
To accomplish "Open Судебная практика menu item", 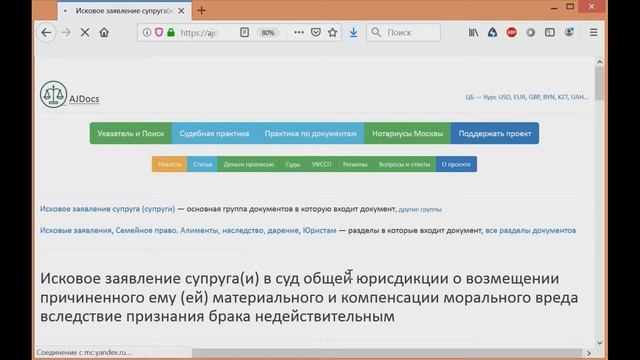I will click(214, 133).
